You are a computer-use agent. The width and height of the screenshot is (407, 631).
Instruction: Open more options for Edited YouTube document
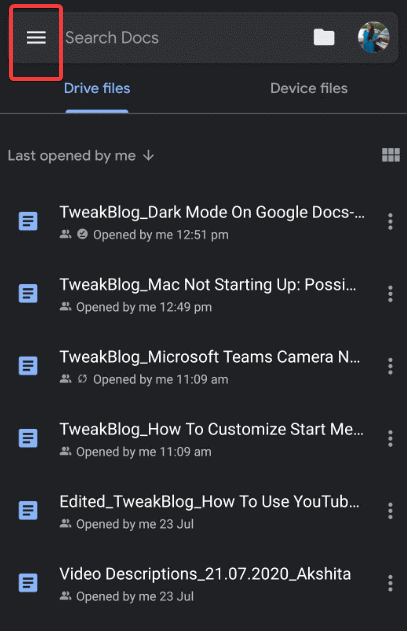390,511
